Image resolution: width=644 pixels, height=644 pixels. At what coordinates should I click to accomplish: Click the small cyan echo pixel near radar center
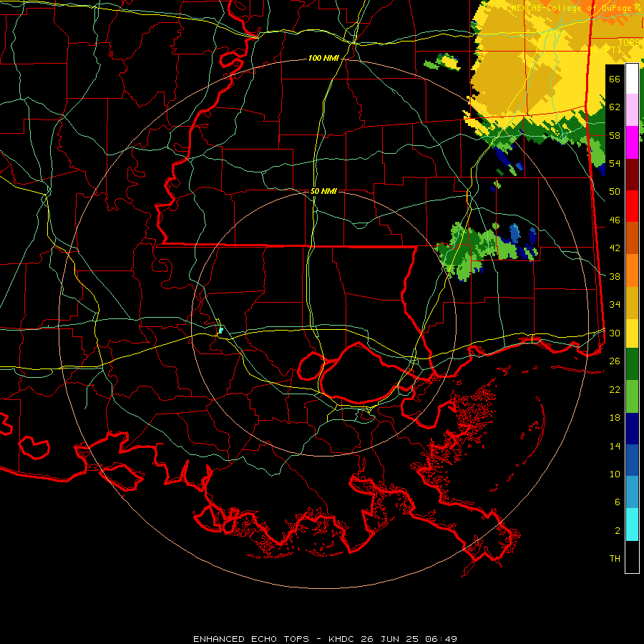pyautogui.click(x=221, y=330)
